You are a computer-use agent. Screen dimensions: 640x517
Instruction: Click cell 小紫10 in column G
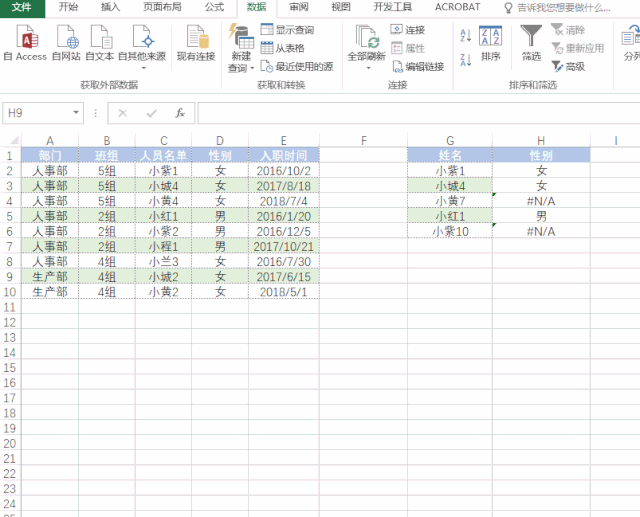tap(450, 231)
